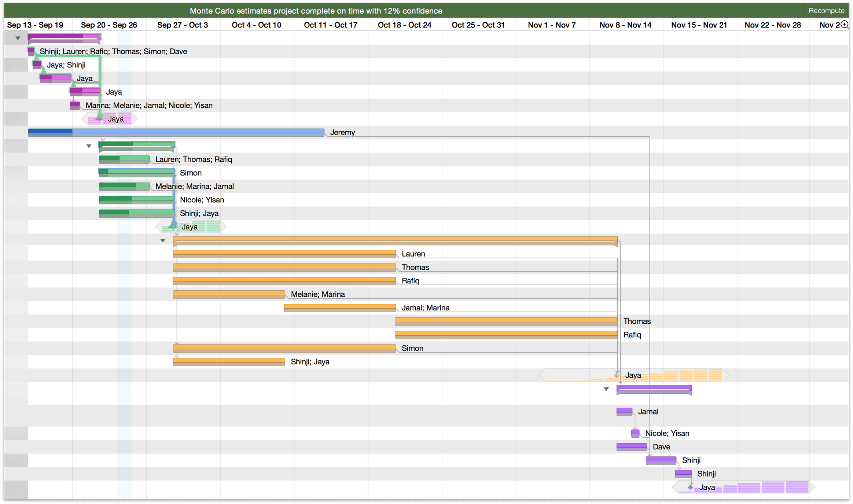Click the Lauren orange task bar
Image resolution: width=853 pixels, height=504 pixels.
pos(285,253)
